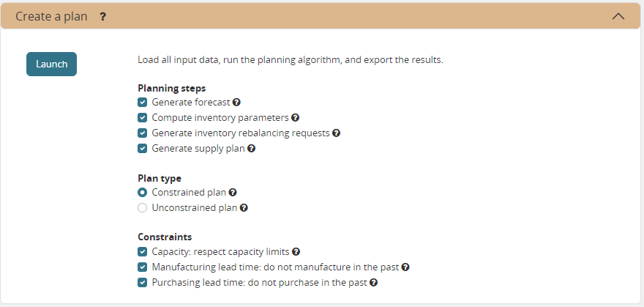
Task: Select the Unconstrained plan radio button
Action: click(x=143, y=208)
